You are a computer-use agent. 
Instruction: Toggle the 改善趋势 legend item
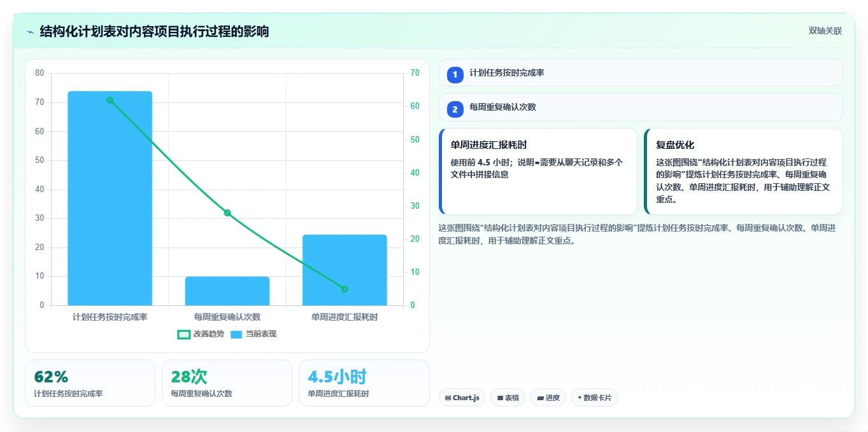pyautogui.click(x=201, y=334)
